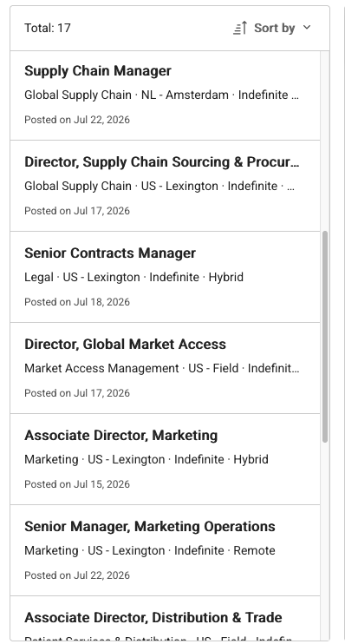The image size is (345, 644).
Task: Click the sort order icon
Action: point(240,28)
